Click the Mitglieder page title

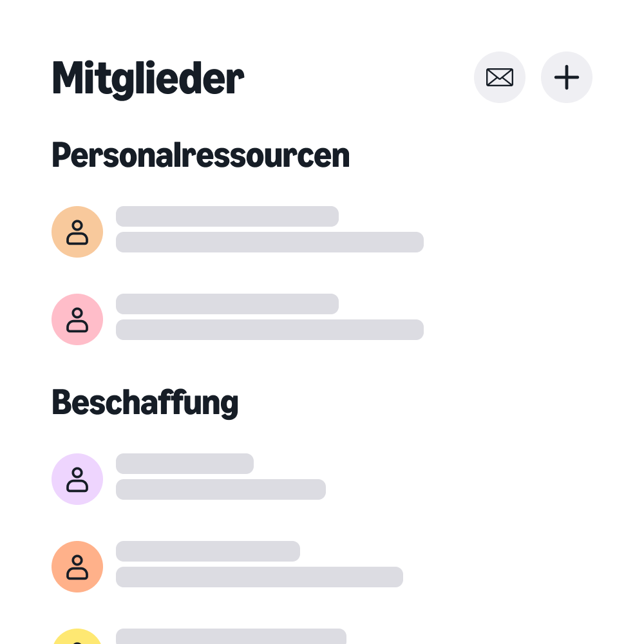coord(147,77)
